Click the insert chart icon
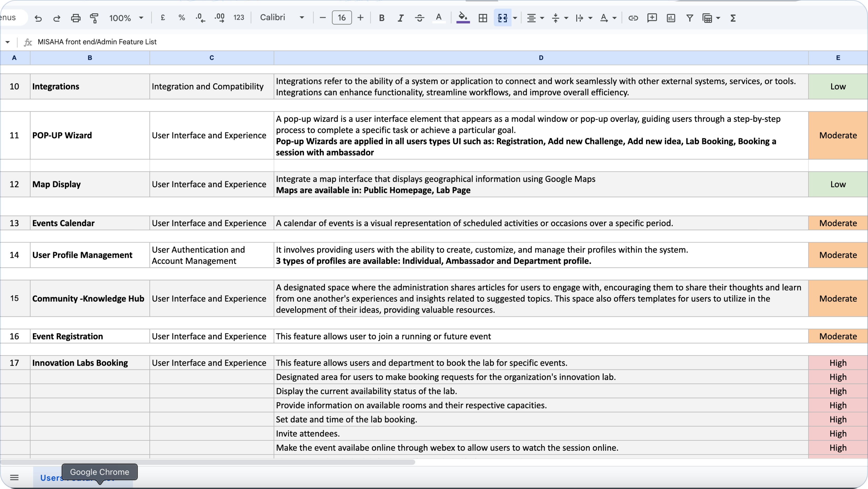 pos(671,18)
